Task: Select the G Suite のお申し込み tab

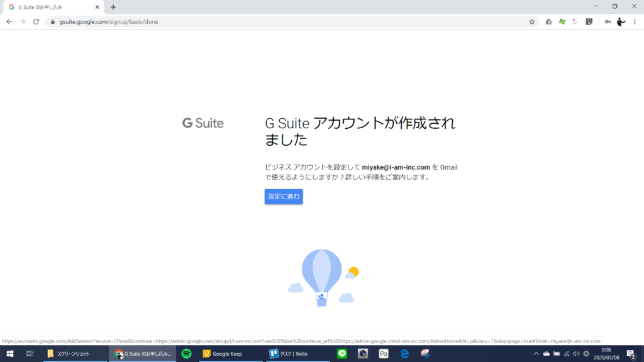Action: click(x=53, y=8)
